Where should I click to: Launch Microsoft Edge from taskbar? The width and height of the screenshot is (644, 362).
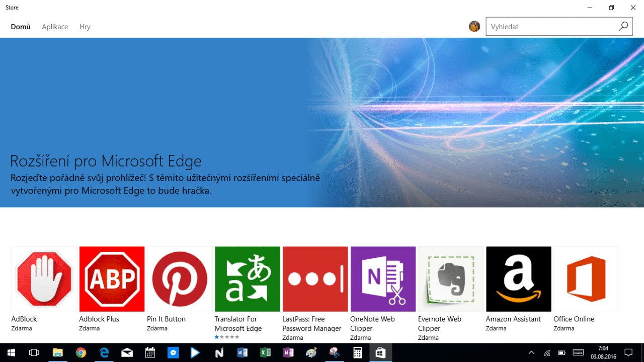coord(104,353)
